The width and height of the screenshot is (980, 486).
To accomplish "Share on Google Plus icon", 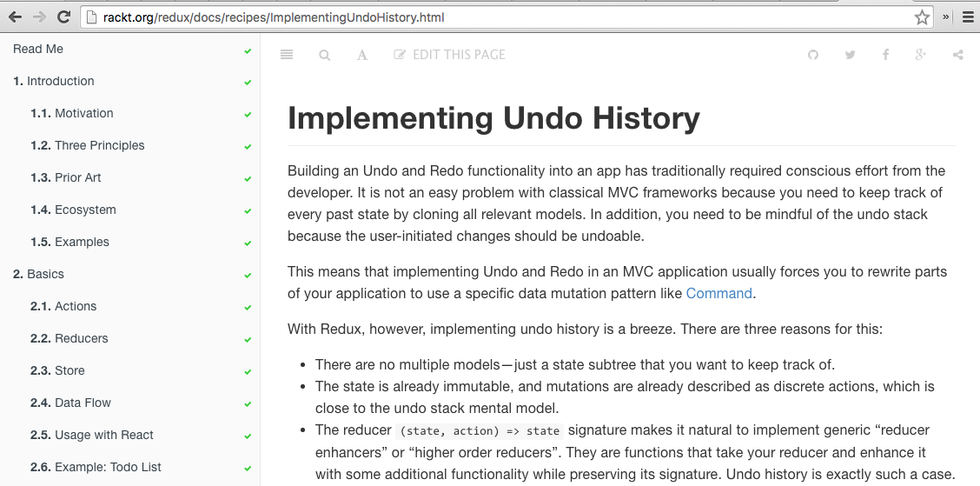I will (x=920, y=55).
